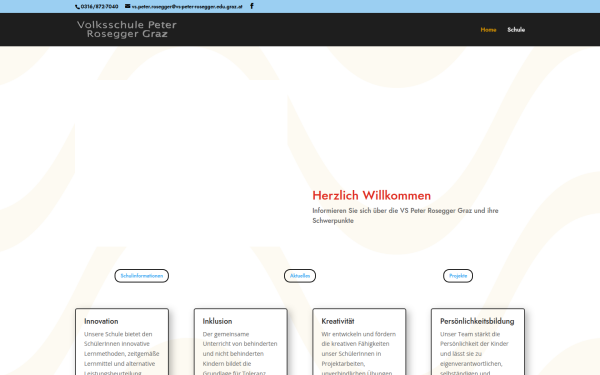
Task: Click the 'Unsere Schule bietet den' paragraph
Action: pos(122,353)
